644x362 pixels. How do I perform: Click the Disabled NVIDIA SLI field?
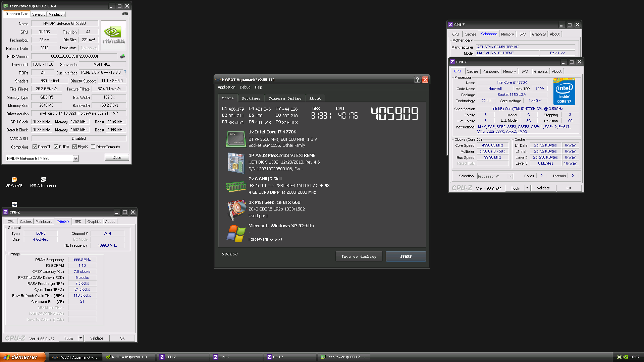[x=79, y=138]
